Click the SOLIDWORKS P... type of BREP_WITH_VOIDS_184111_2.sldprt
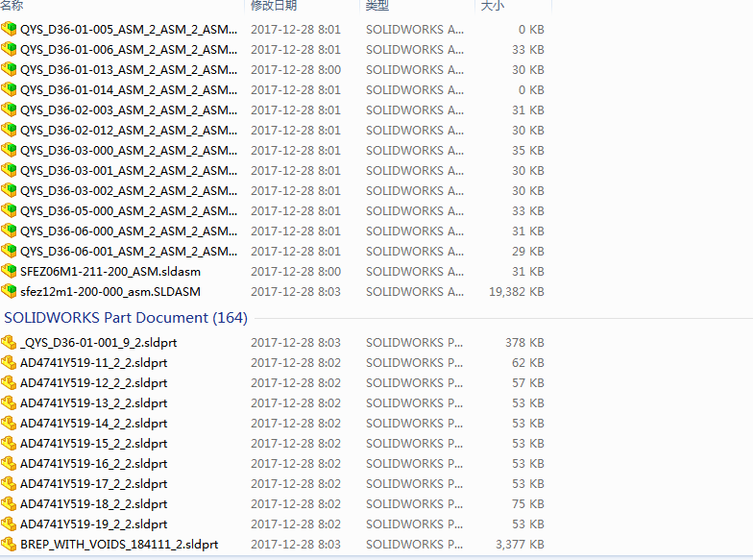 coord(415,544)
